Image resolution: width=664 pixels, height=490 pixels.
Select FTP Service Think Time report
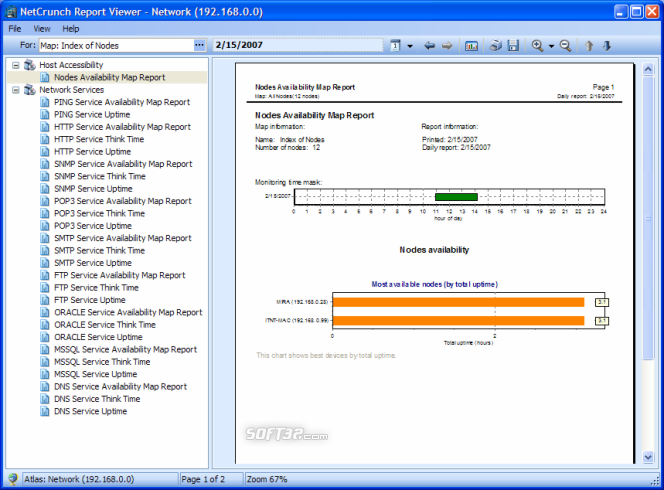coord(96,288)
